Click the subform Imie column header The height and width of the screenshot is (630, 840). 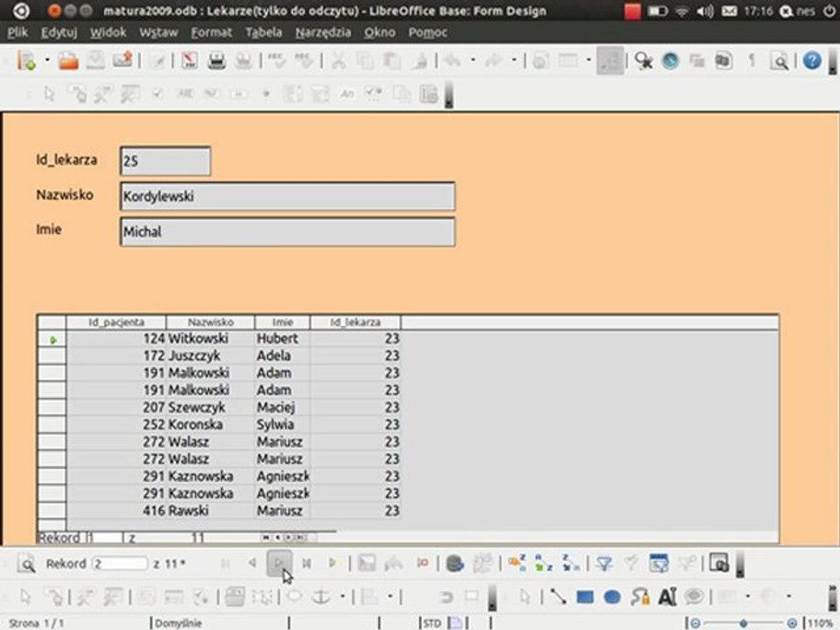283,322
